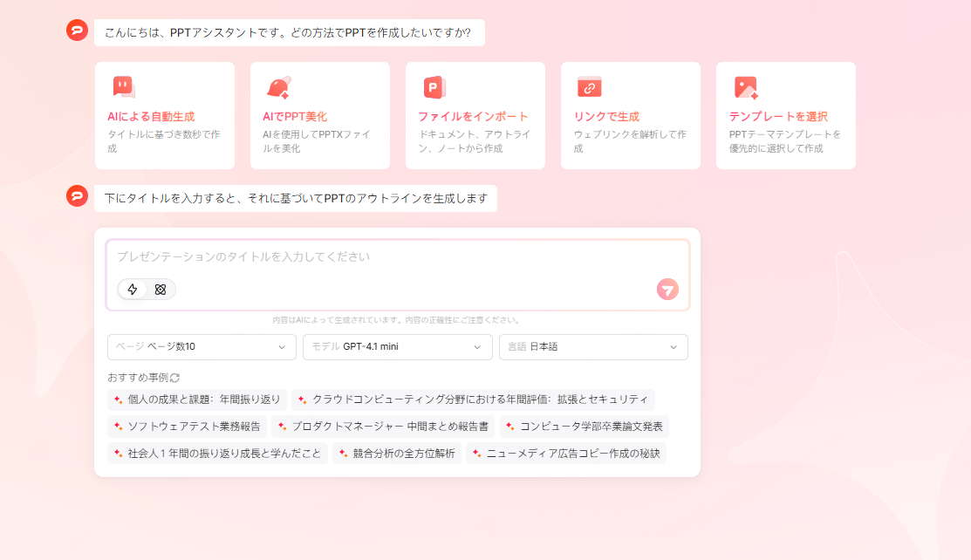Screen dimensions: 971x560
Task: Open the ページ数10 page count dropdown
Action: click(x=202, y=347)
